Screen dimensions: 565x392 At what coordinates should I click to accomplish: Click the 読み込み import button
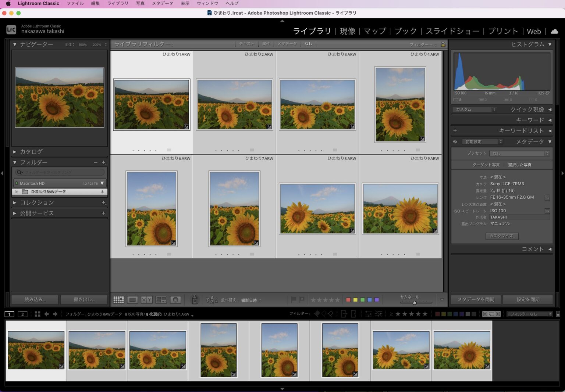click(x=35, y=299)
